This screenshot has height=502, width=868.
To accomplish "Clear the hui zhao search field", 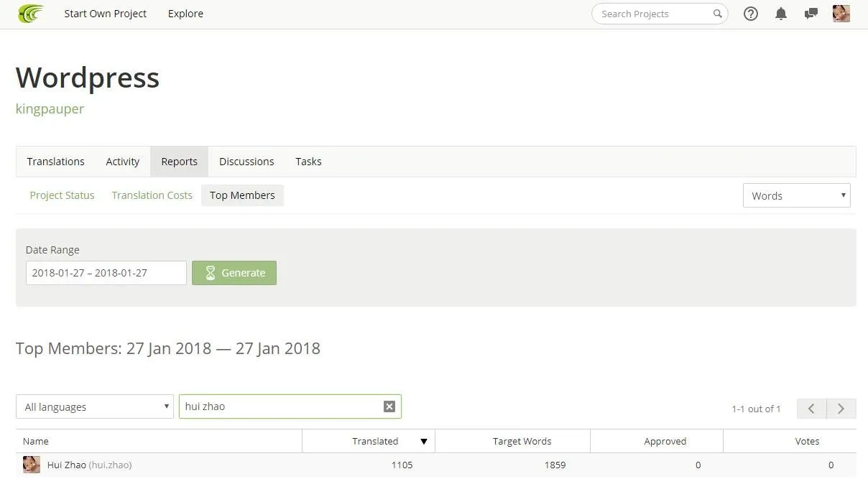I will point(389,406).
